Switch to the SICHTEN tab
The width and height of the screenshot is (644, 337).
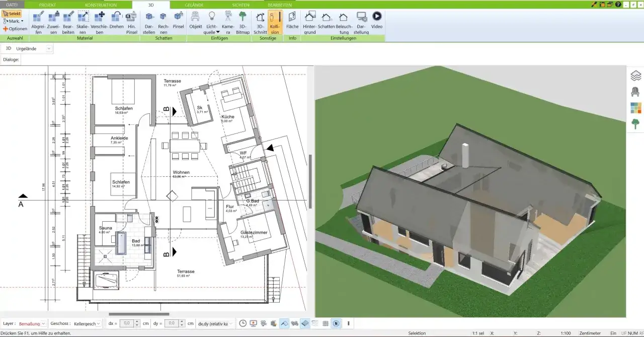[240, 5]
